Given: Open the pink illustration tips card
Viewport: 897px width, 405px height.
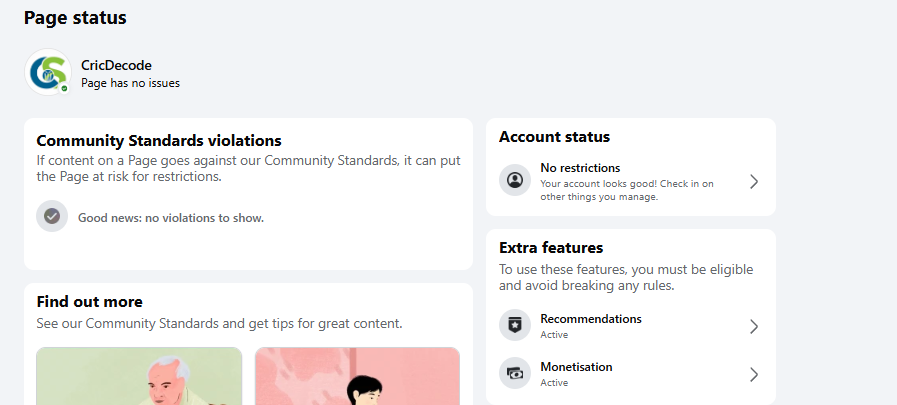Looking at the screenshot, I should 357,376.
